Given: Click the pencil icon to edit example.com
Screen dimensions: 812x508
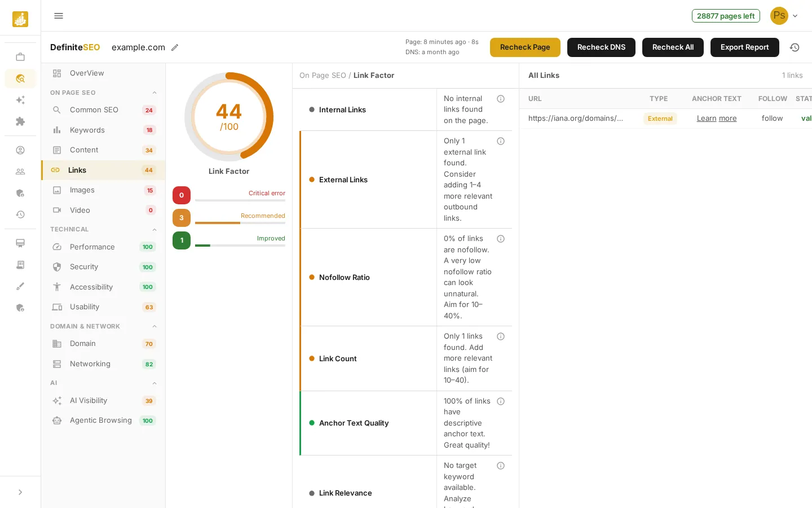Looking at the screenshot, I should (175, 47).
